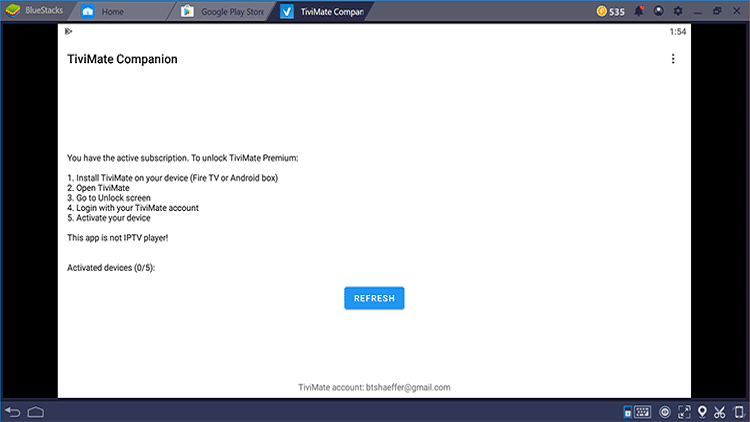Click the Play Store status notification icon
Image resolution: width=750 pixels, height=422 pixels.
click(68, 32)
